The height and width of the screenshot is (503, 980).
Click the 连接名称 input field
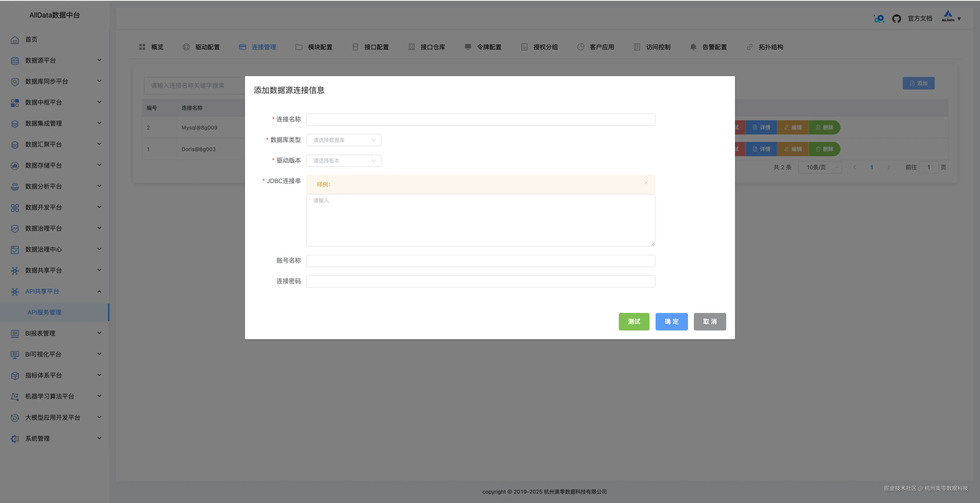pyautogui.click(x=480, y=119)
